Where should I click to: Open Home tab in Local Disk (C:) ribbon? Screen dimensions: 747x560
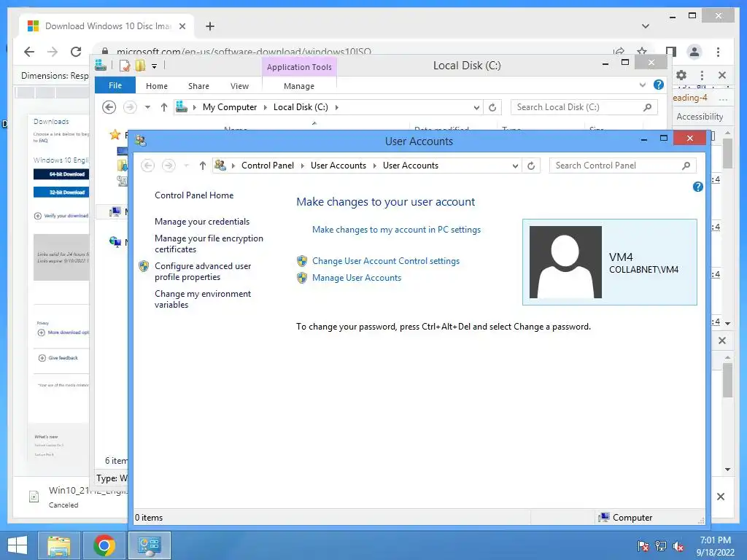(157, 86)
